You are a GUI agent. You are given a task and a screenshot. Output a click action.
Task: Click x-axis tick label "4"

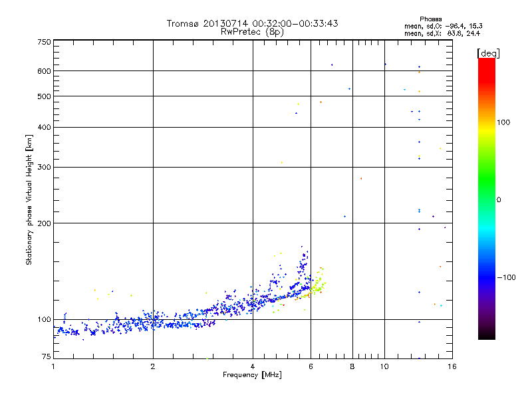[x=253, y=366]
